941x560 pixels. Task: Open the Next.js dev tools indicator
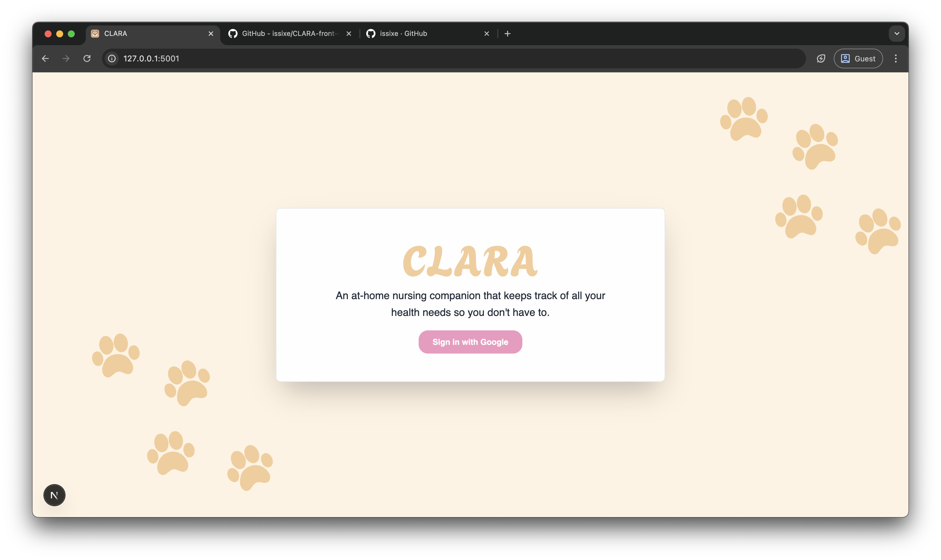click(x=54, y=495)
